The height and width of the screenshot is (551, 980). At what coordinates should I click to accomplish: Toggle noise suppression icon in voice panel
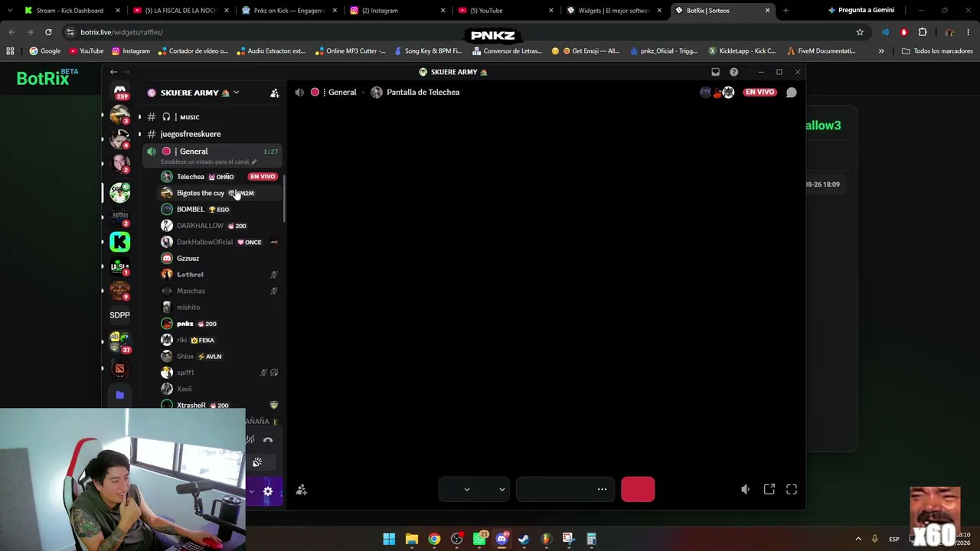[x=250, y=440]
